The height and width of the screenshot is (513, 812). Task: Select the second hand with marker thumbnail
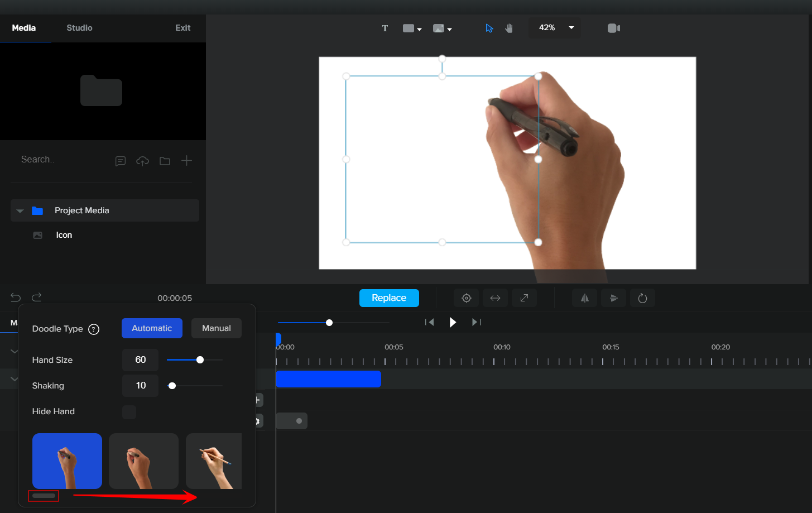coord(143,461)
